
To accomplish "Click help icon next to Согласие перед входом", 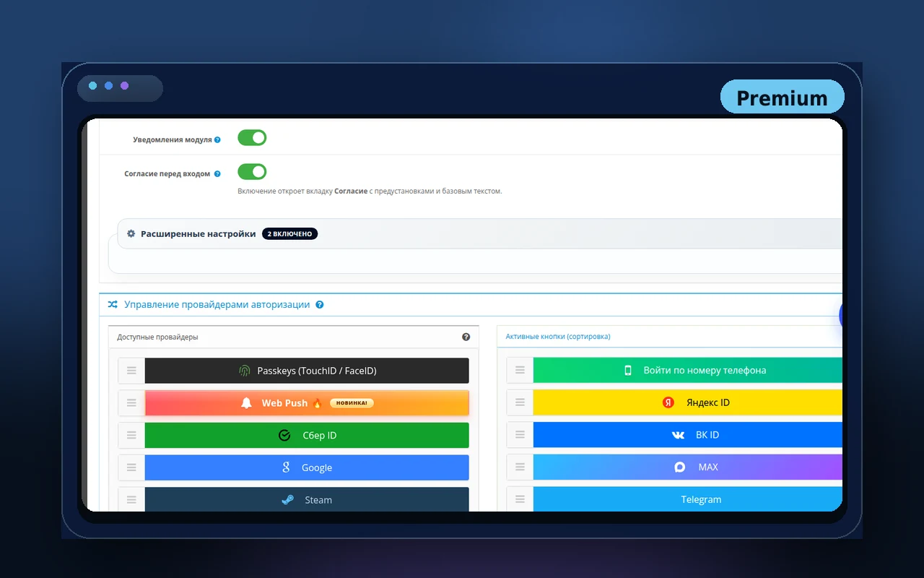I will coord(217,174).
